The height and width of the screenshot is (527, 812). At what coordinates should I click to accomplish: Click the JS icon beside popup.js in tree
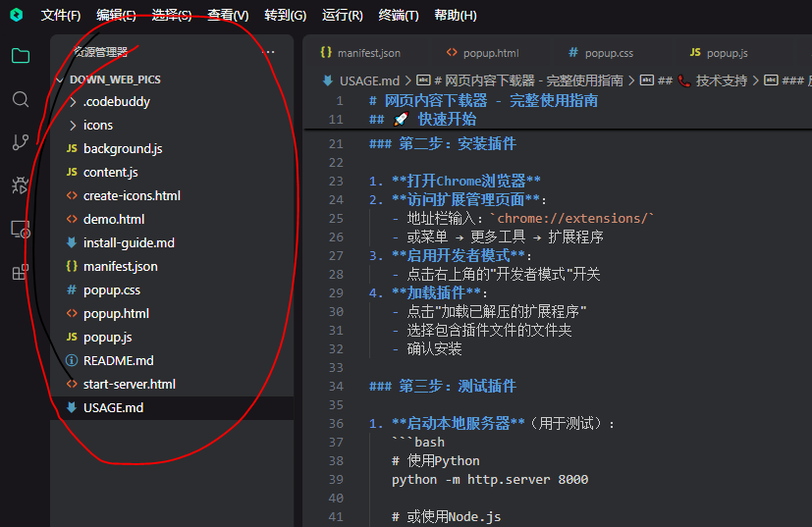pos(72,337)
